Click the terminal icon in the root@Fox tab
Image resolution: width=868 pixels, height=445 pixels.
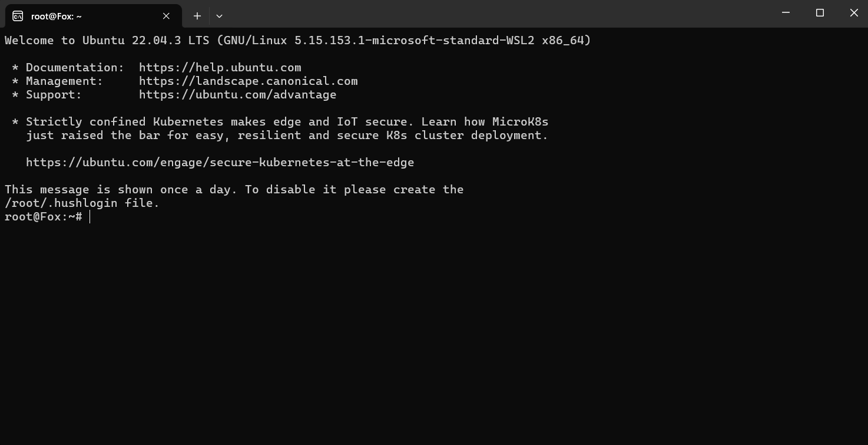click(x=18, y=16)
